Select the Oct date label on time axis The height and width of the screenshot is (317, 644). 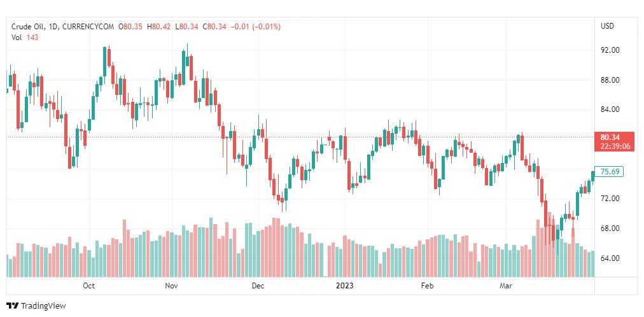click(89, 286)
